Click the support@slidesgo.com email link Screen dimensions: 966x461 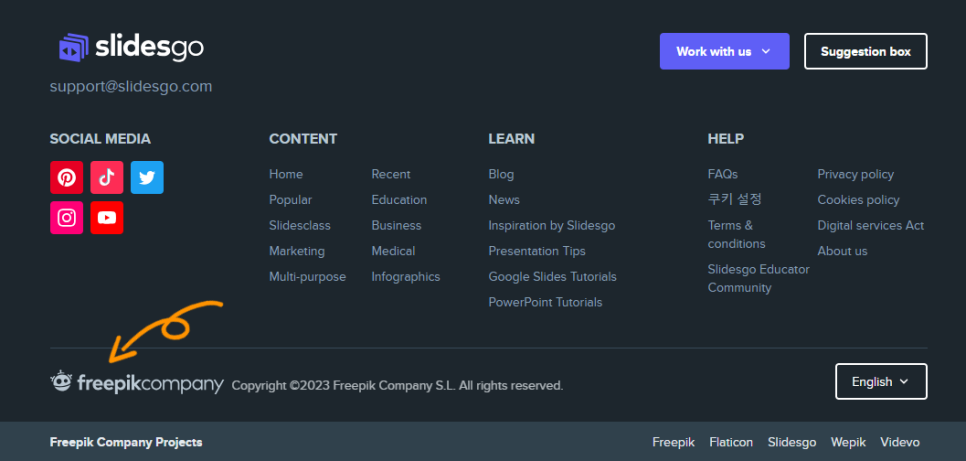pos(131,86)
